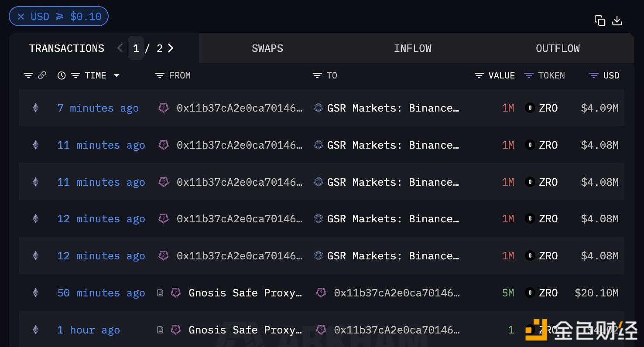
Task: Toggle TIME sort order arrow
Action: pyautogui.click(x=116, y=75)
